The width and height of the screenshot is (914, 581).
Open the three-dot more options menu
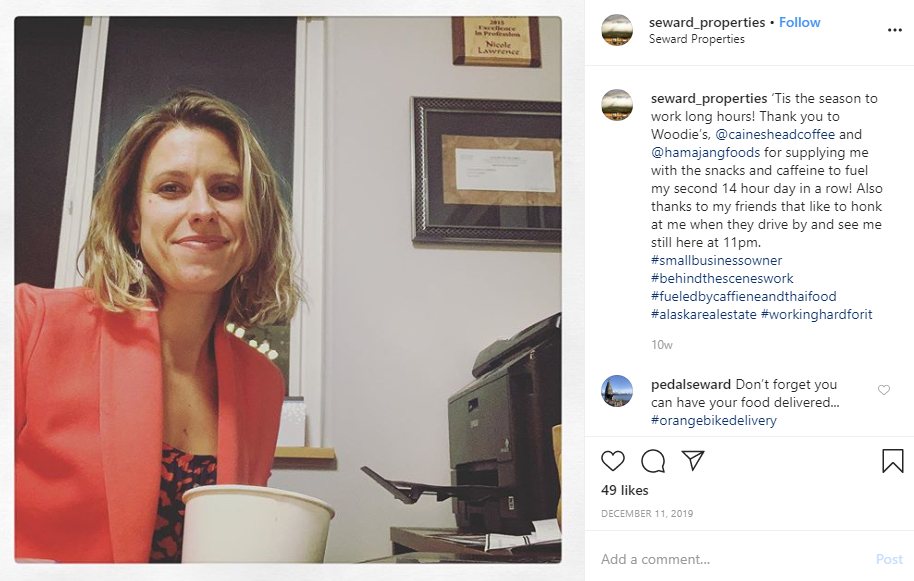pos(895,30)
